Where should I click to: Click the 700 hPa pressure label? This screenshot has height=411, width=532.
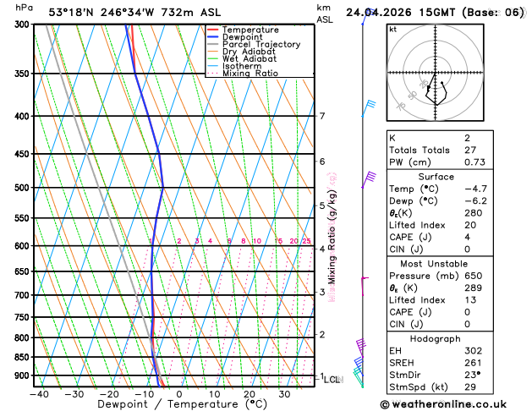22,295
